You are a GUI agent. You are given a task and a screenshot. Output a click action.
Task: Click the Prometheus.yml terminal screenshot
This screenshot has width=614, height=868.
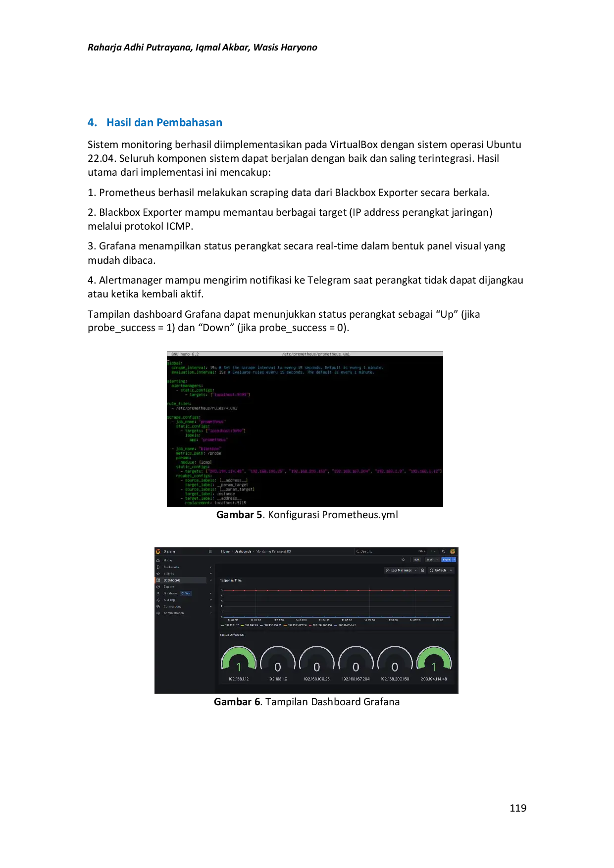point(305,430)
